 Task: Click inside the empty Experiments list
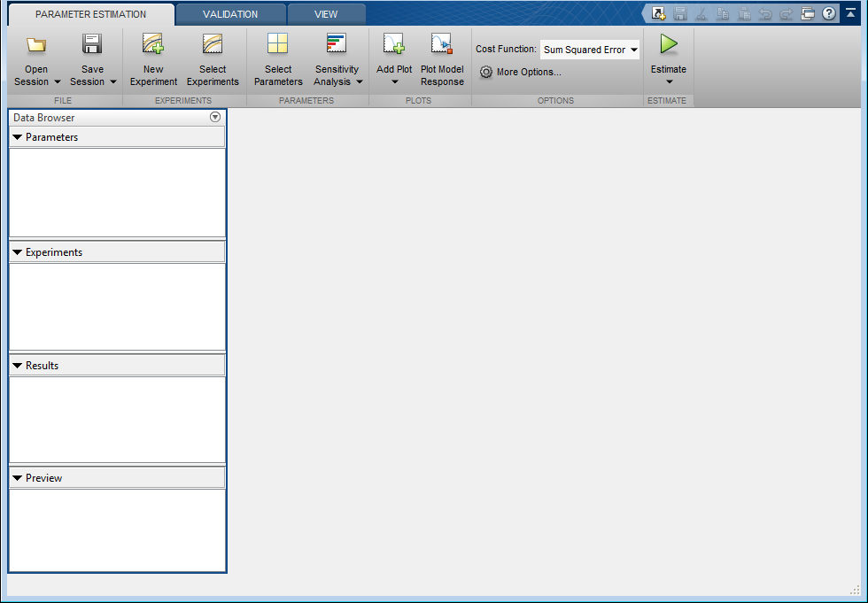pos(117,307)
